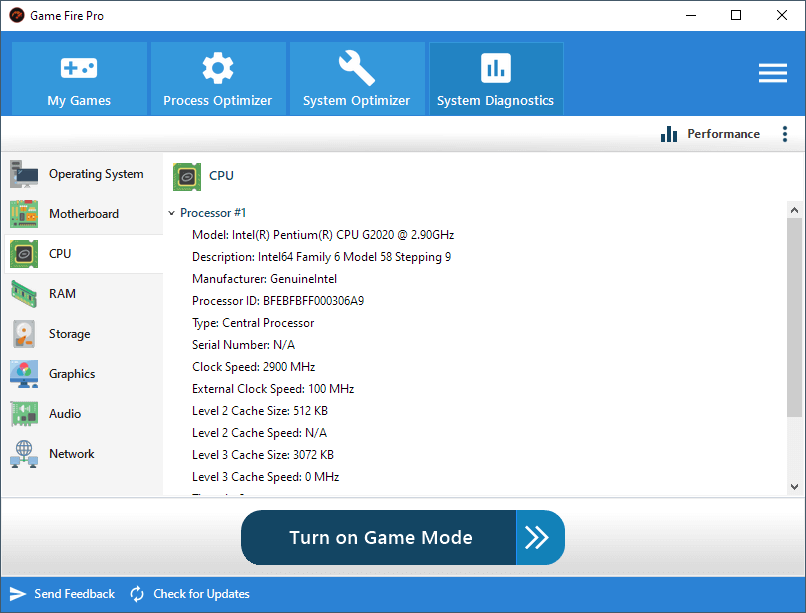
Task: Click Check for Updates at the bottom
Action: pyautogui.click(x=190, y=593)
